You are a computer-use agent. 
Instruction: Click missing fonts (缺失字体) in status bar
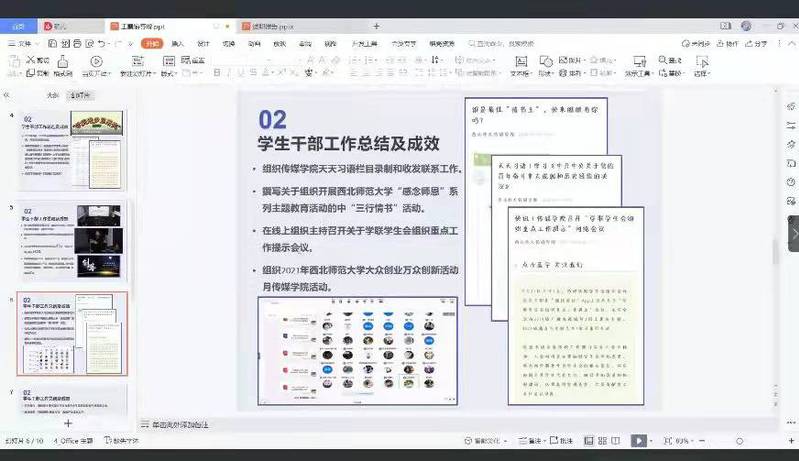(x=124, y=440)
